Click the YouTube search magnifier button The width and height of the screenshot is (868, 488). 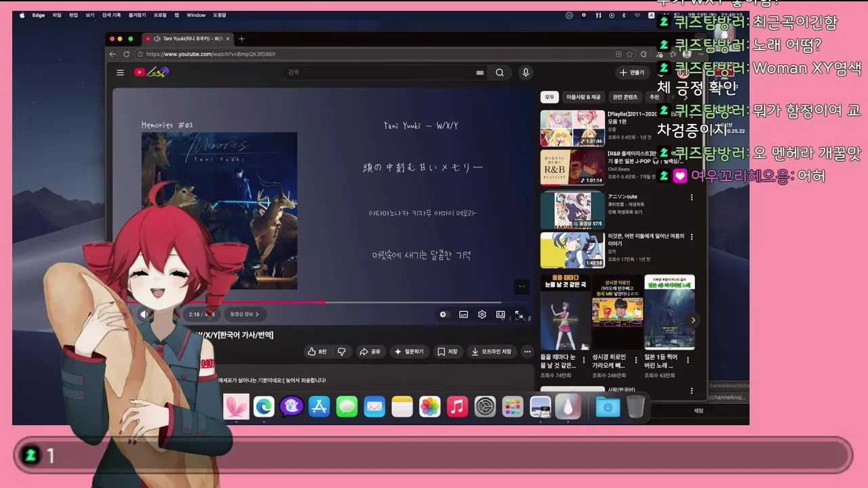coord(500,73)
